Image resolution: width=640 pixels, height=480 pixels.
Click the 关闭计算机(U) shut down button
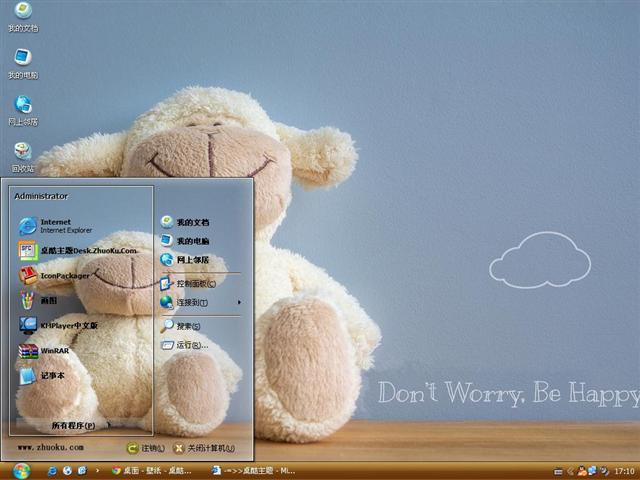204,448
